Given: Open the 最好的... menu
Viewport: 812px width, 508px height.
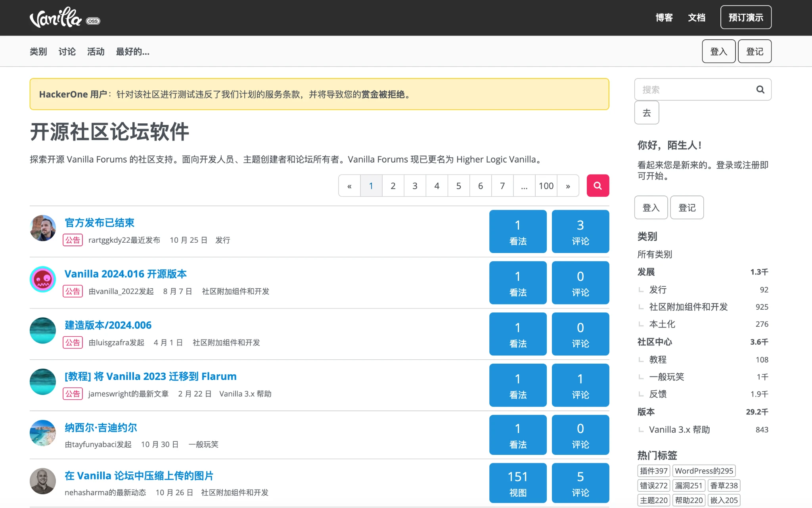Looking at the screenshot, I should pos(132,52).
